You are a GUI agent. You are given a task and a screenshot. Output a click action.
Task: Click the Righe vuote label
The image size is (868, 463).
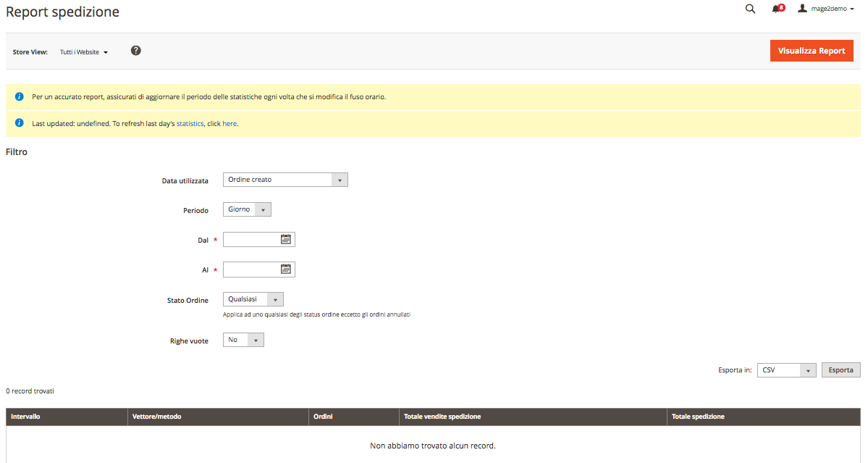point(190,341)
